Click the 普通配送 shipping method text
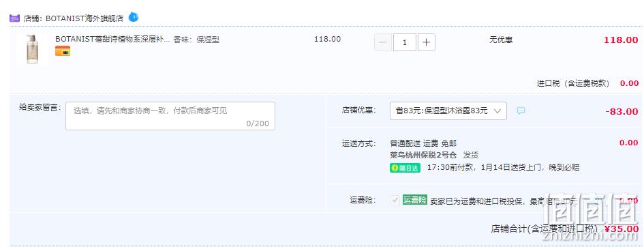The height and width of the screenshot is (247, 644). coord(405,143)
